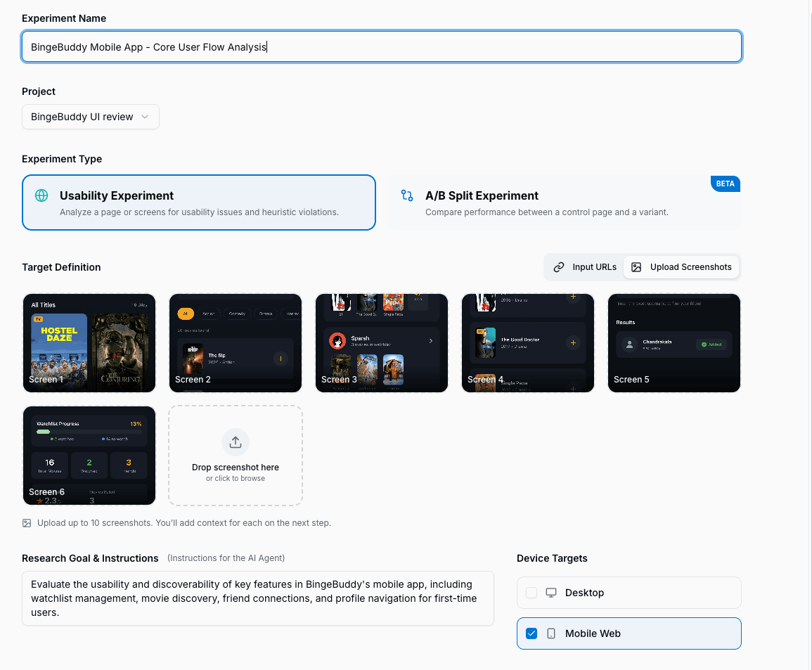Enable the Desktop device target checkbox

[531, 593]
